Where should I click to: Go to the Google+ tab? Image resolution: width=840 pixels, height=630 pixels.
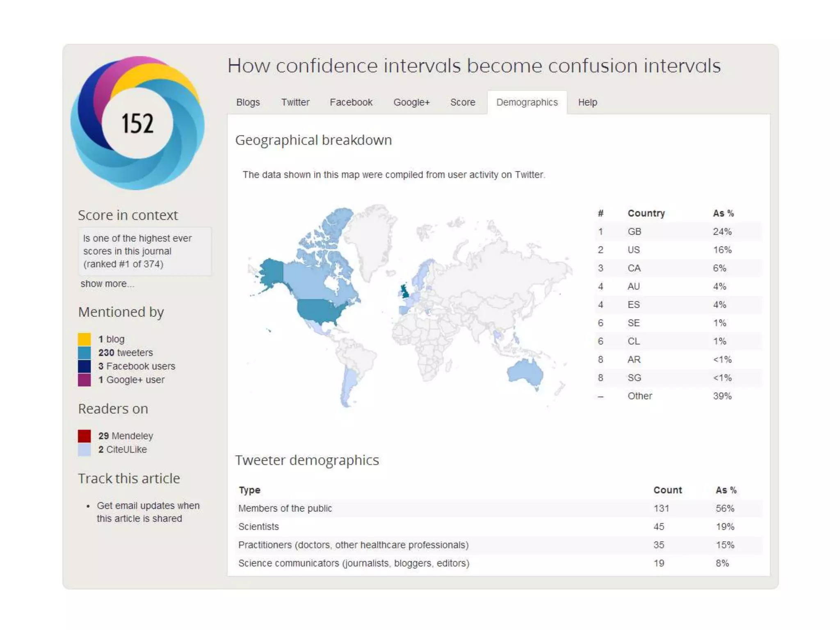[x=411, y=102]
